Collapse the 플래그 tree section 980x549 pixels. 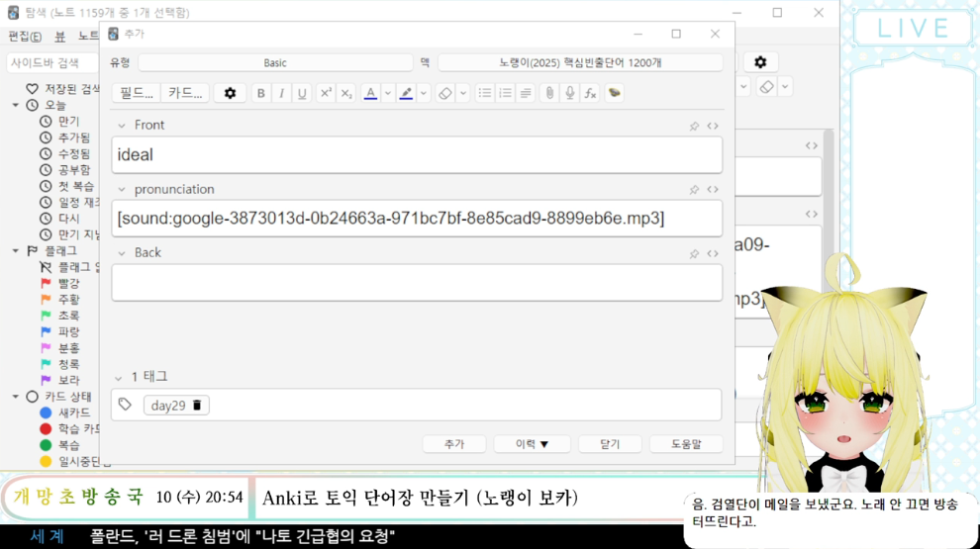point(16,250)
